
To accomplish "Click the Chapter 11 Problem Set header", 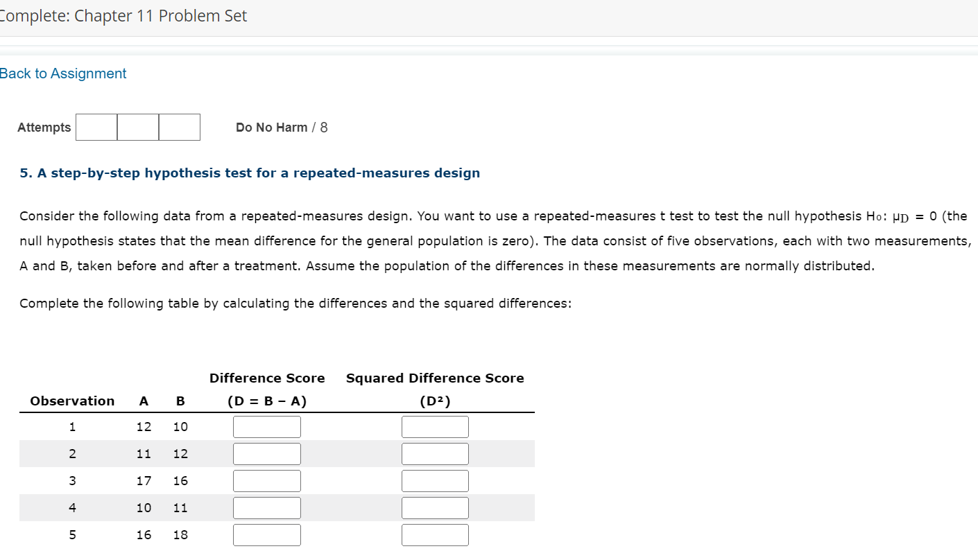I will tap(123, 15).
